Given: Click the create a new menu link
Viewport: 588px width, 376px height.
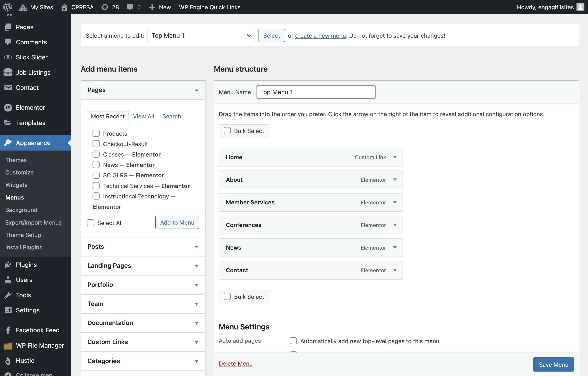Looking at the screenshot, I should click(x=320, y=36).
